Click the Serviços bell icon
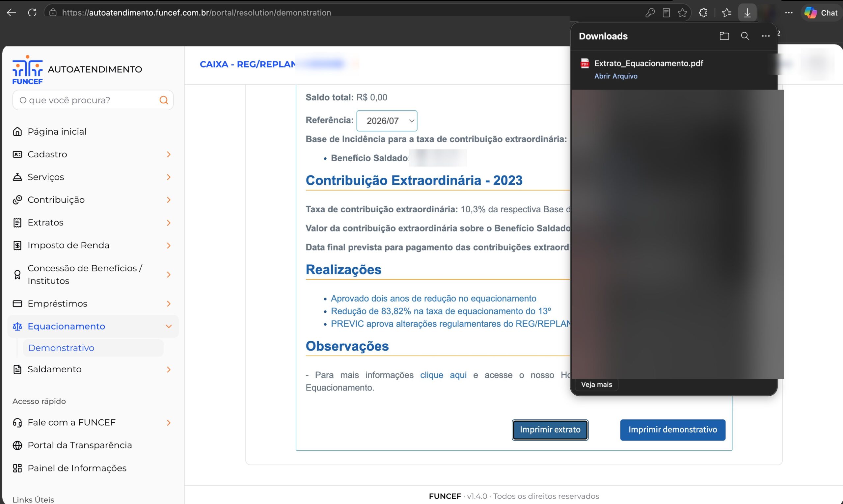This screenshot has height=504, width=843. (17, 177)
